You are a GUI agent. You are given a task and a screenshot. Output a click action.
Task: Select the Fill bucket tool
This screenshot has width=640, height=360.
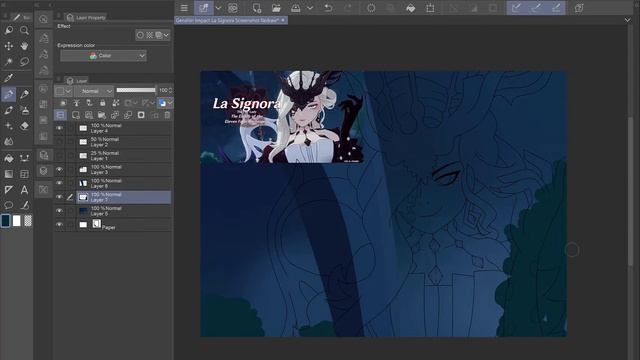(9, 158)
